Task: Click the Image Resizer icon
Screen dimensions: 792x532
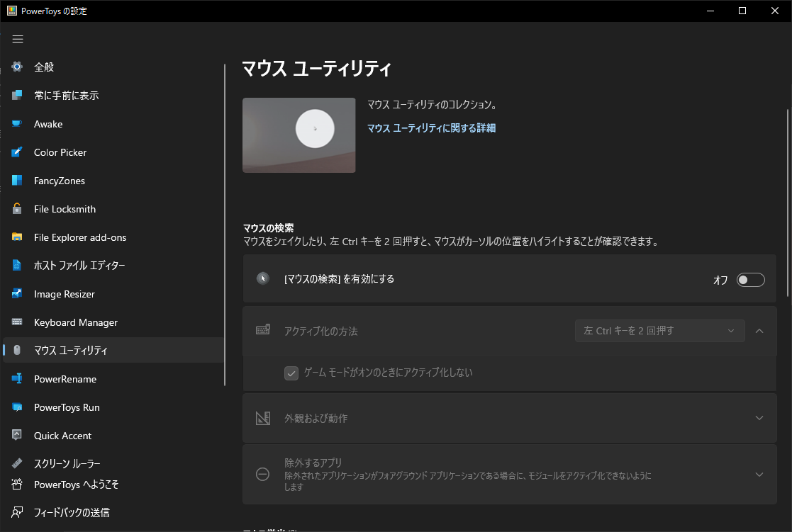Action: pos(17,294)
